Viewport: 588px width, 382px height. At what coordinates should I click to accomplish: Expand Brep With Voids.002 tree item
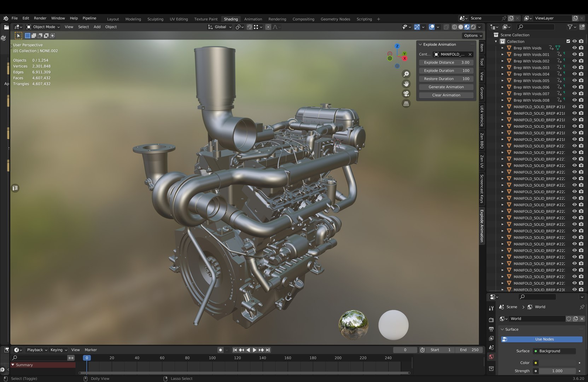502,61
